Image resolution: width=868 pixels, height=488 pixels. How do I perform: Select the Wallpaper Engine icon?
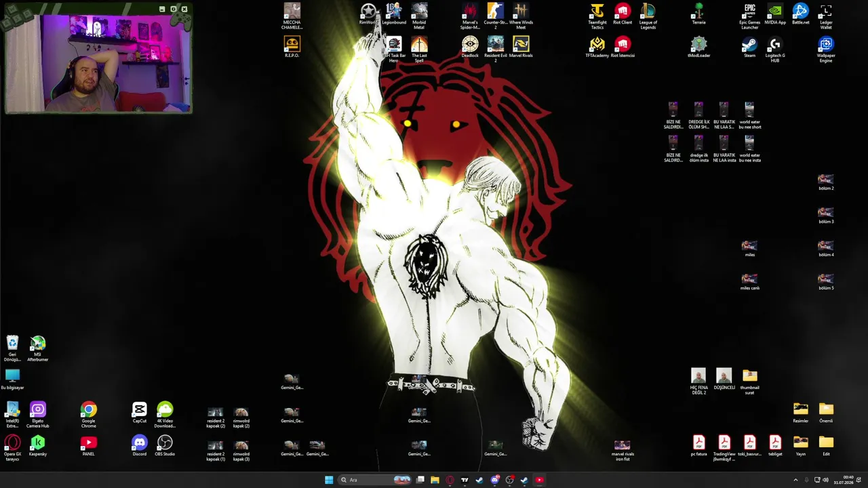point(826,49)
